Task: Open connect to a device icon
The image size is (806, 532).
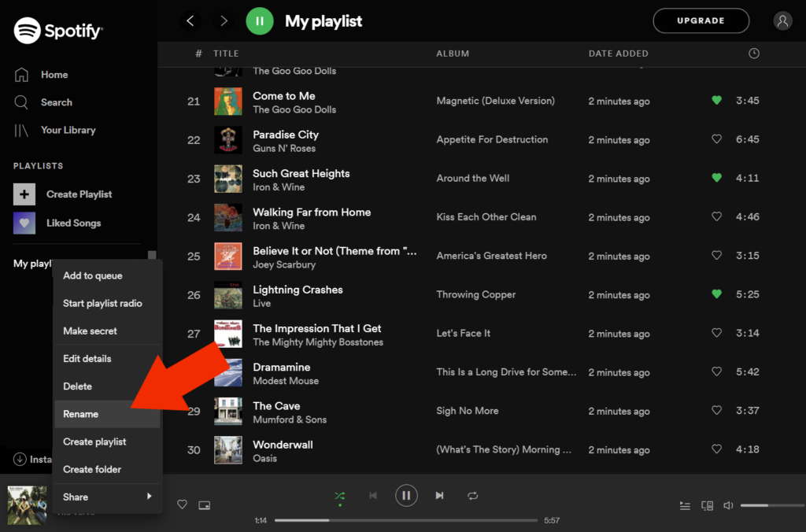Action: click(708, 506)
